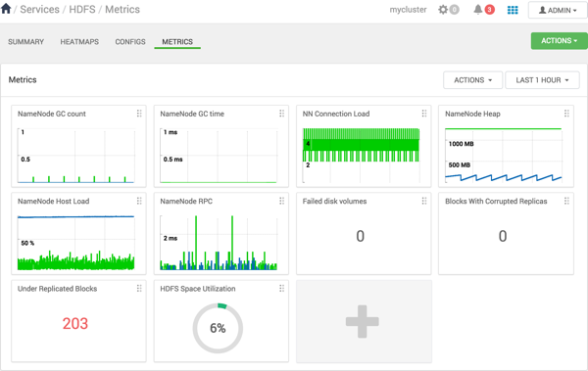
Task: Open the NameNode GC count graph
Action: [76, 156]
